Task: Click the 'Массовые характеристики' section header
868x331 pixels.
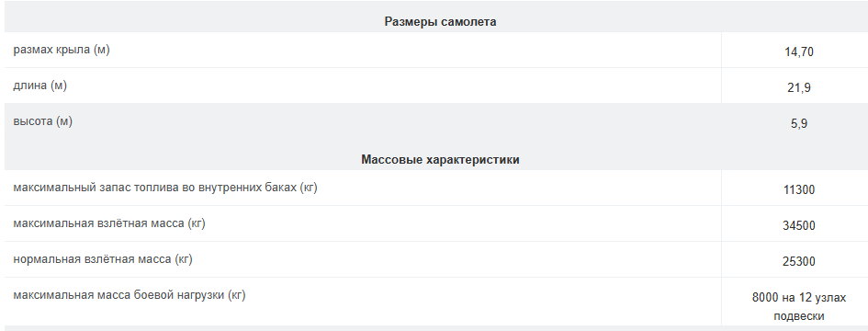Action: [x=440, y=160]
